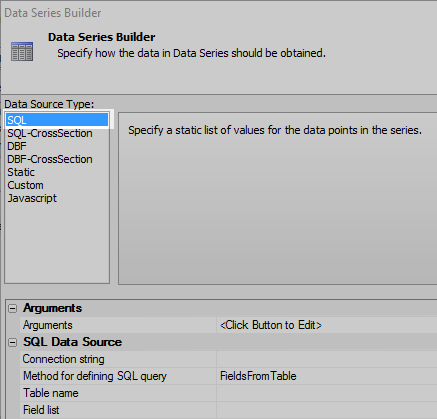The width and height of the screenshot is (437, 419).
Task: Select SQL data source type
Action: coord(57,120)
